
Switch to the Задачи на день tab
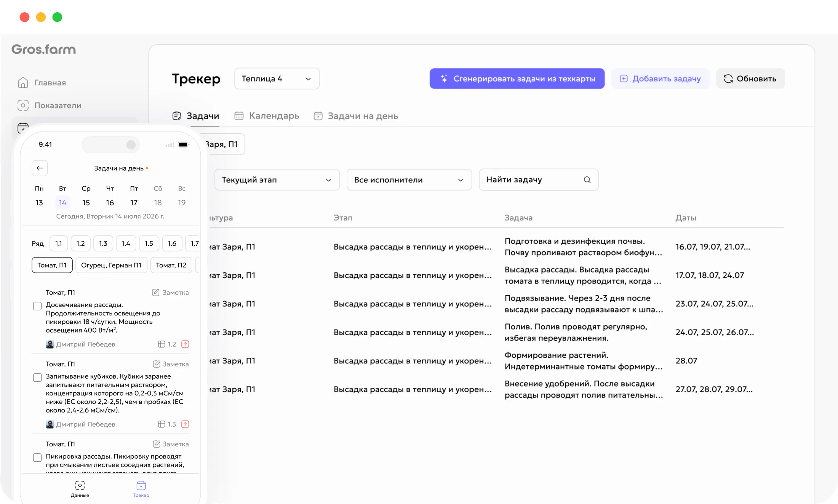[x=356, y=116]
